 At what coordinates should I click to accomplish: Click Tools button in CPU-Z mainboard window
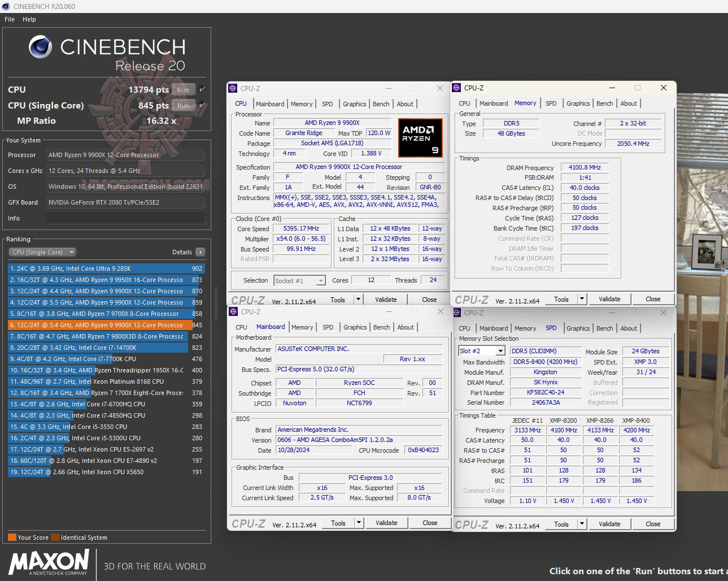click(x=338, y=523)
